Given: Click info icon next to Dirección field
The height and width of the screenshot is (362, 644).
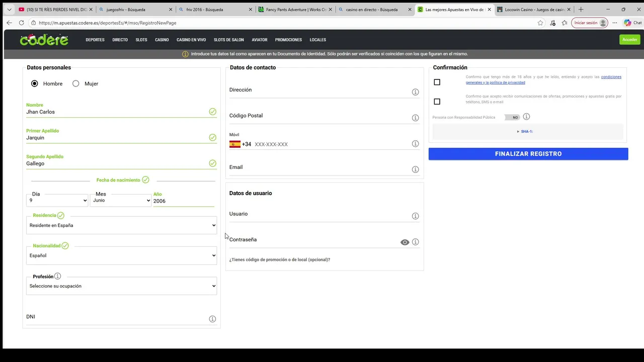Looking at the screenshot, I should tap(415, 92).
